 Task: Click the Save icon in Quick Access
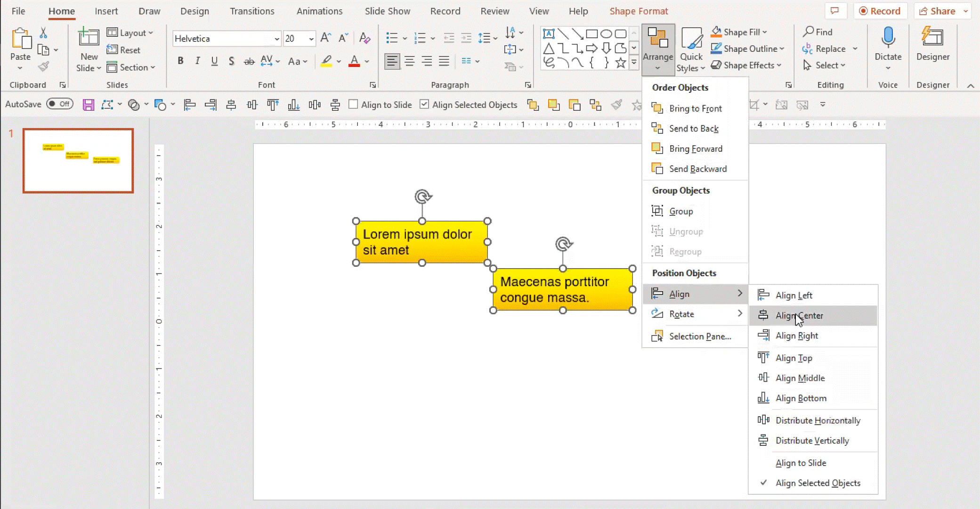[88, 104]
